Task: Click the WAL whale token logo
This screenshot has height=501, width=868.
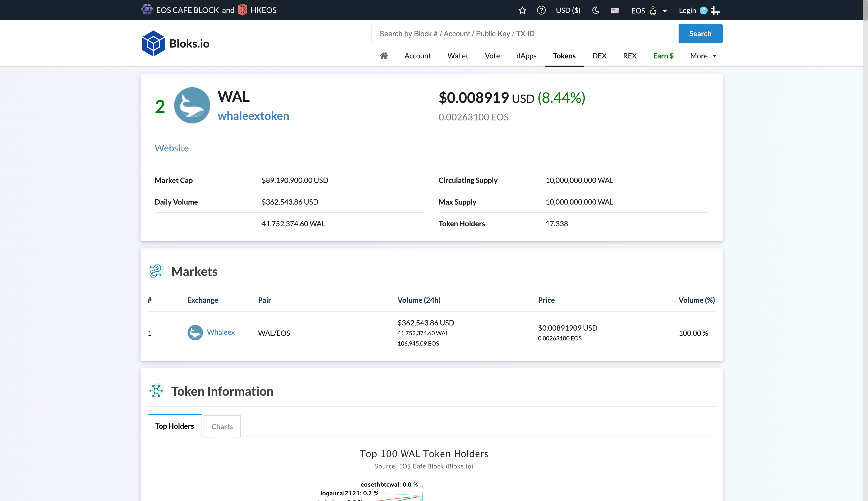Action: click(x=192, y=105)
